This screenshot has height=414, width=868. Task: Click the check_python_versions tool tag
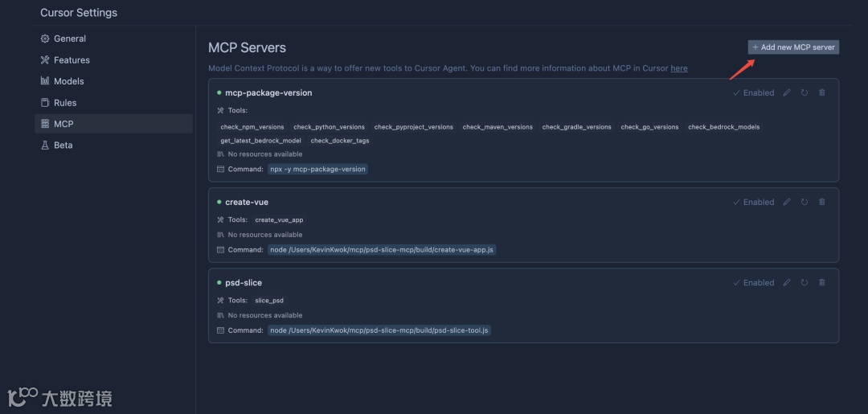329,127
